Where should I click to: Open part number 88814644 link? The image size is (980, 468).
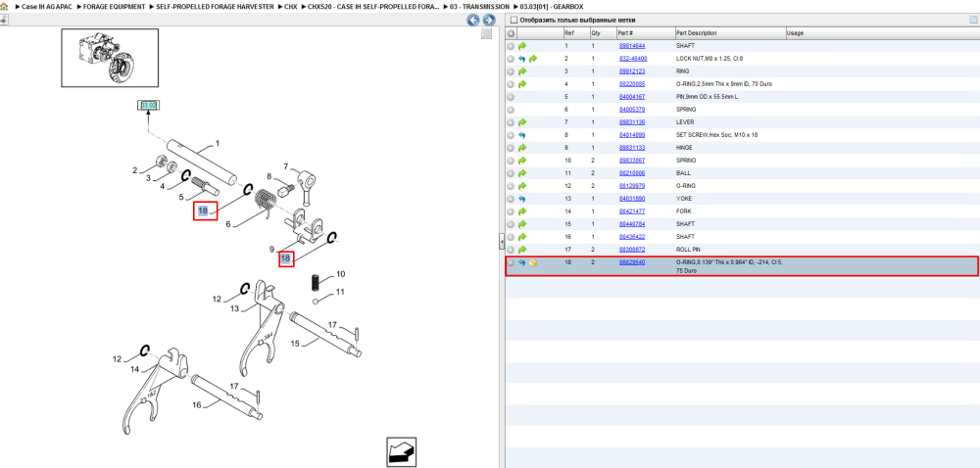[631, 46]
